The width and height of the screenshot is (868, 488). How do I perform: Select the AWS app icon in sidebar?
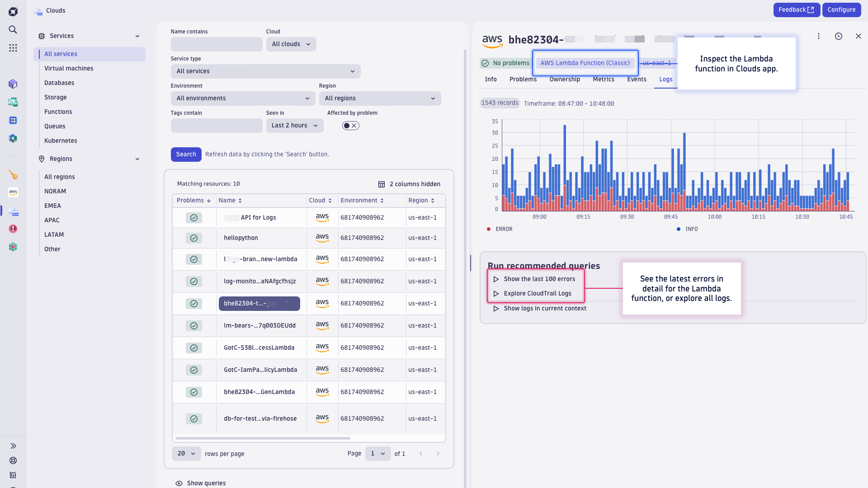13,192
